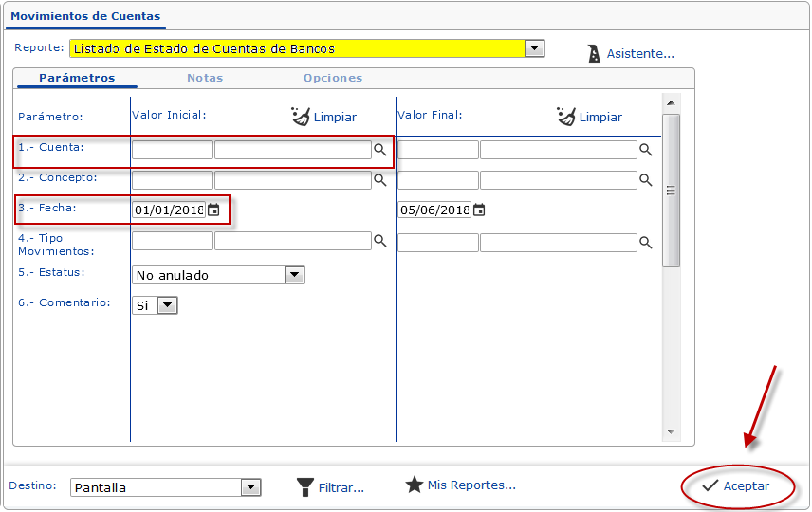This screenshot has width=812, height=512.
Task: Click the Filtrar funnel icon
Action: tap(305, 487)
